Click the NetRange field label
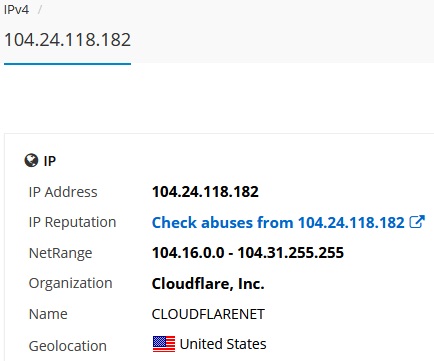The width and height of the screenshot is (434, 361). click(x=60, y=253)
